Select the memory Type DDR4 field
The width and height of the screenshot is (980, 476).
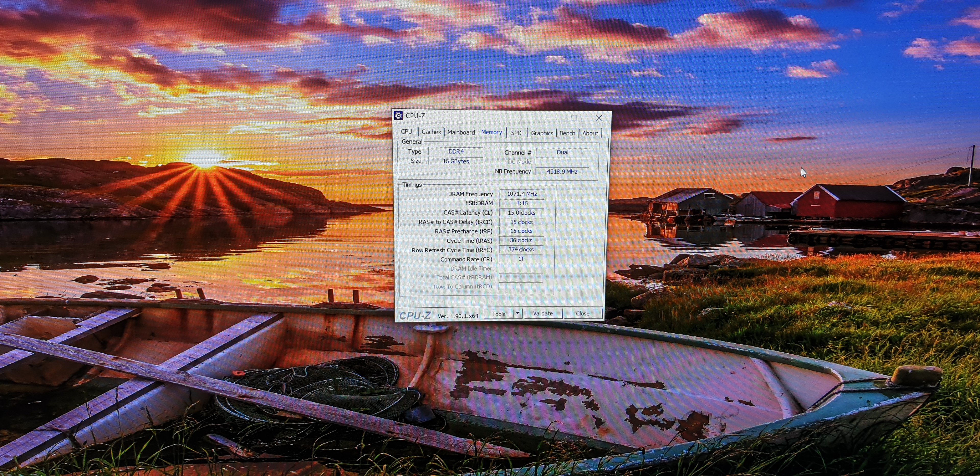coord(456,151)
